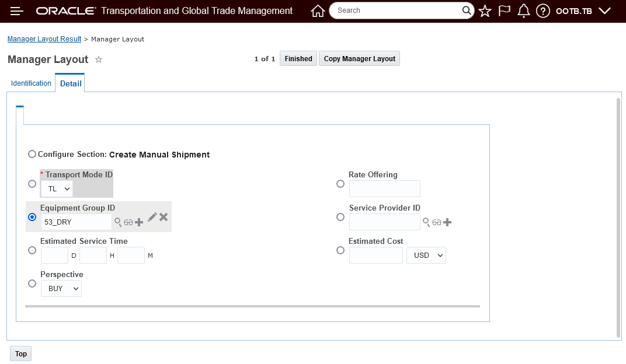
Task: Select the Estimated Cost radio button
Action: (340, 250)
